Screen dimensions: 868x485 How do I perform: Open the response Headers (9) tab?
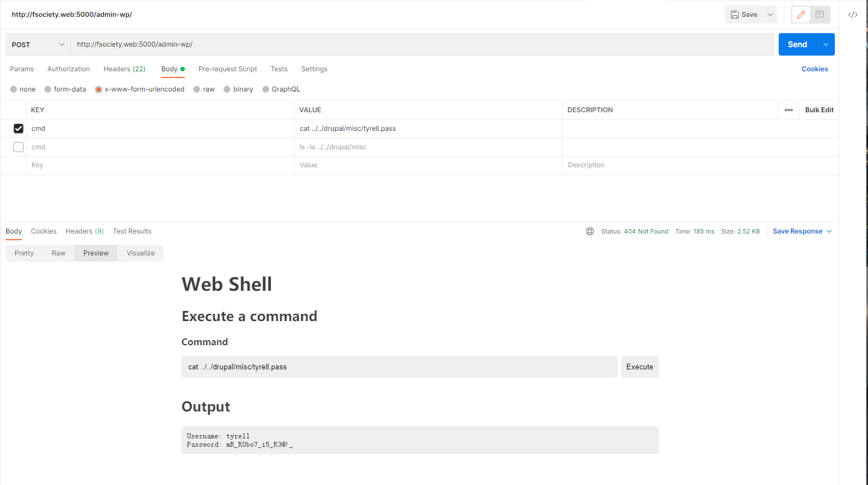85,231
